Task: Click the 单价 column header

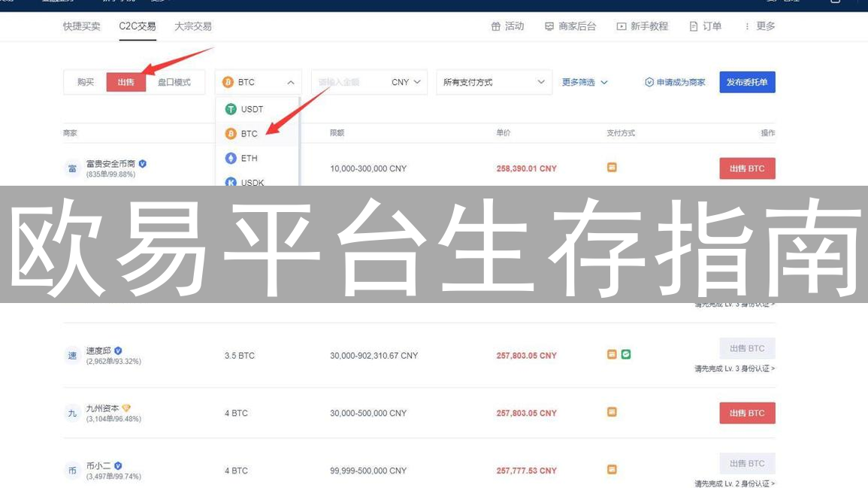Action: click(x=504, y=133)
